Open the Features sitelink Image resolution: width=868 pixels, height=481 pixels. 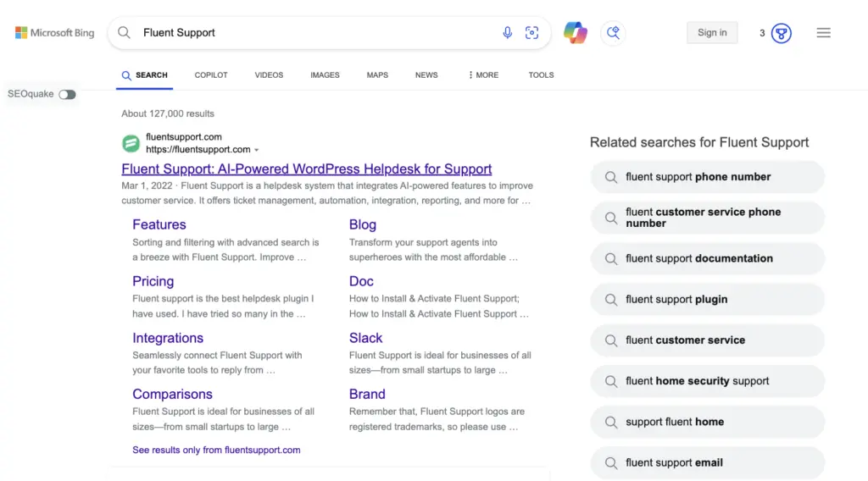159,224
